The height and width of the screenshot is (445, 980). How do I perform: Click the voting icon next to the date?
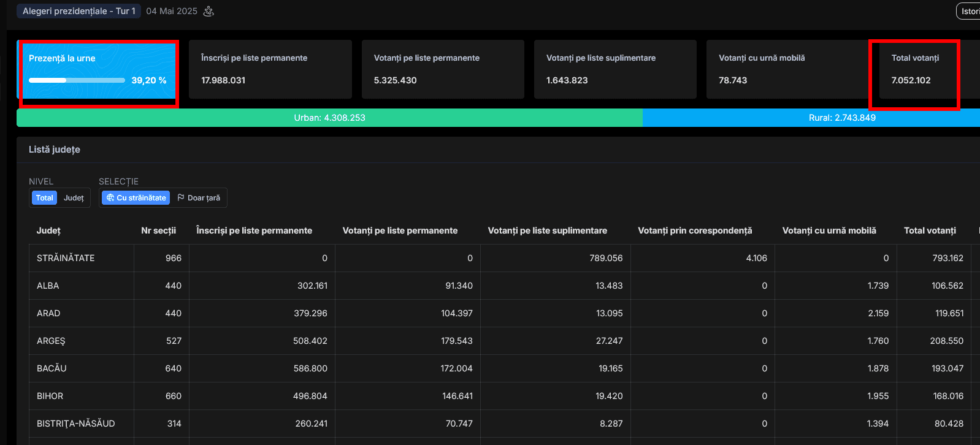(x=209, y=11)
